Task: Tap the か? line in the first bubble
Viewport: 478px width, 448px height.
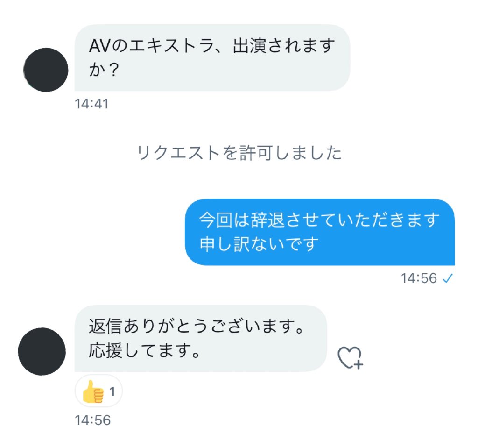Action: click(x=104, y=70)
